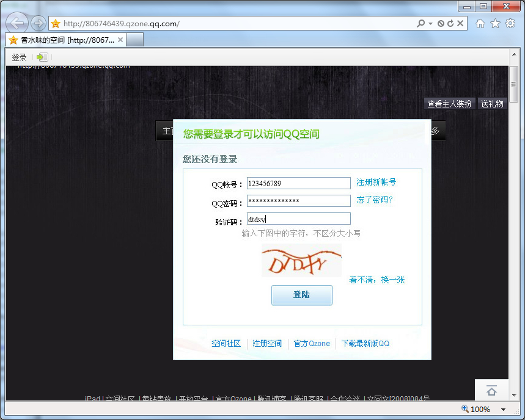Viewport: 525px width, 420px height.
Task: Click the back-to-top arrow button
Action: click(491, 390)
